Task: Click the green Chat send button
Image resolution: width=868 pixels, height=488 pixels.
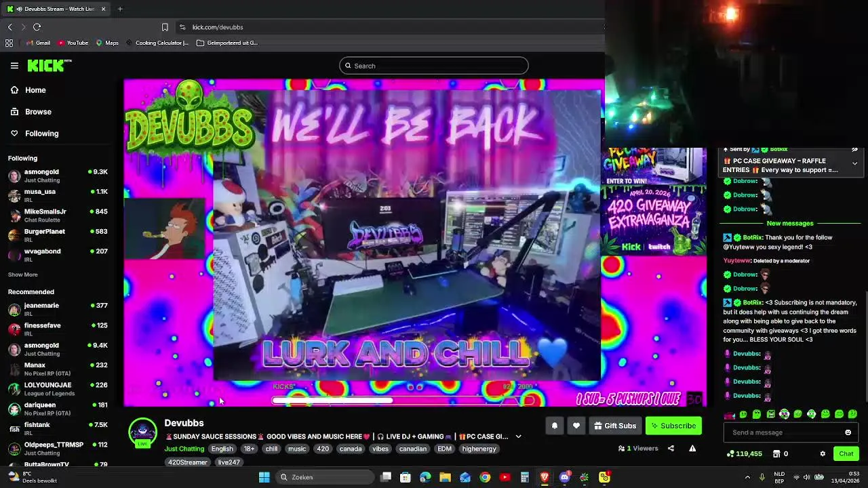Action: click(846, 453)
